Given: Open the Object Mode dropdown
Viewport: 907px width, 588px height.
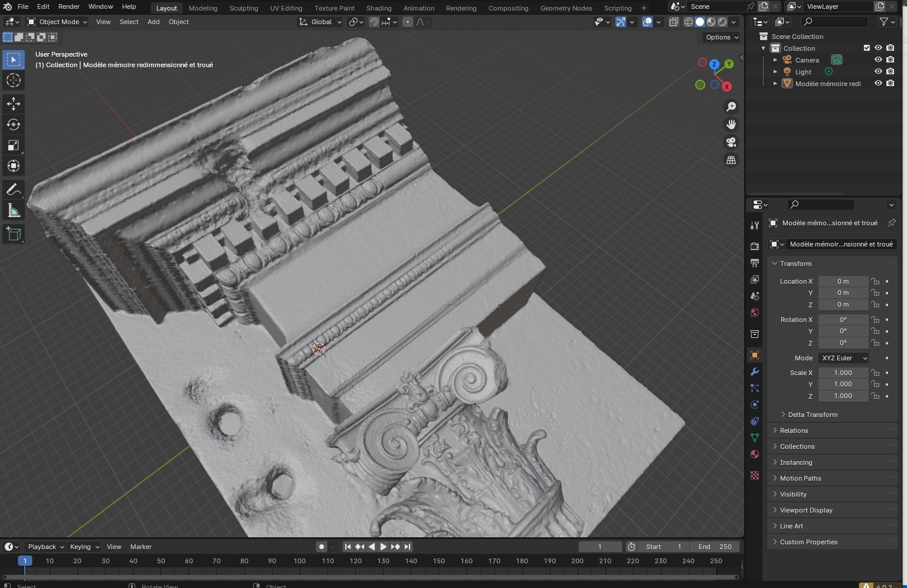Looking at the screenshot, I should pyautogui.click(x=57, y=22).
